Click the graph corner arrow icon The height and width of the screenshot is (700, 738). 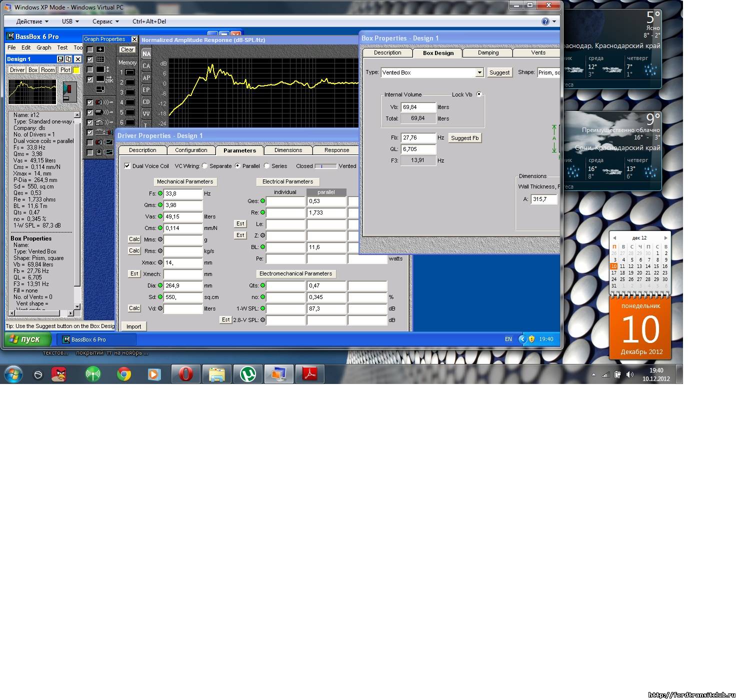point(100,89)
